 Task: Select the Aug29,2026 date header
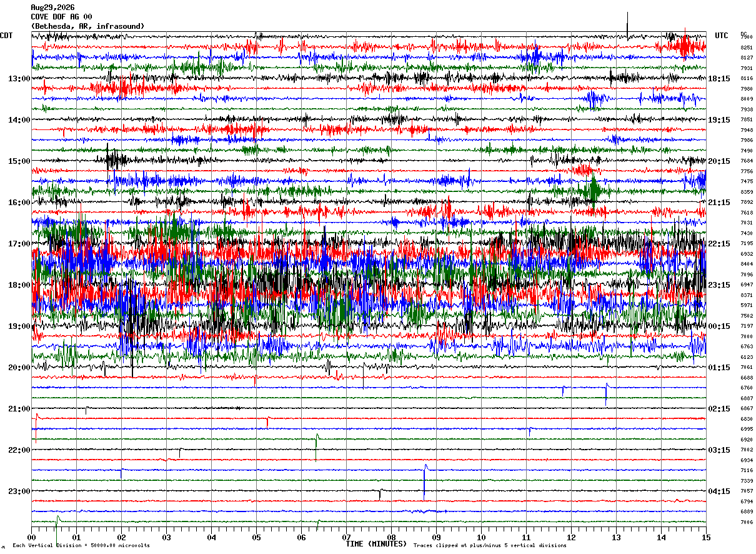52,8
